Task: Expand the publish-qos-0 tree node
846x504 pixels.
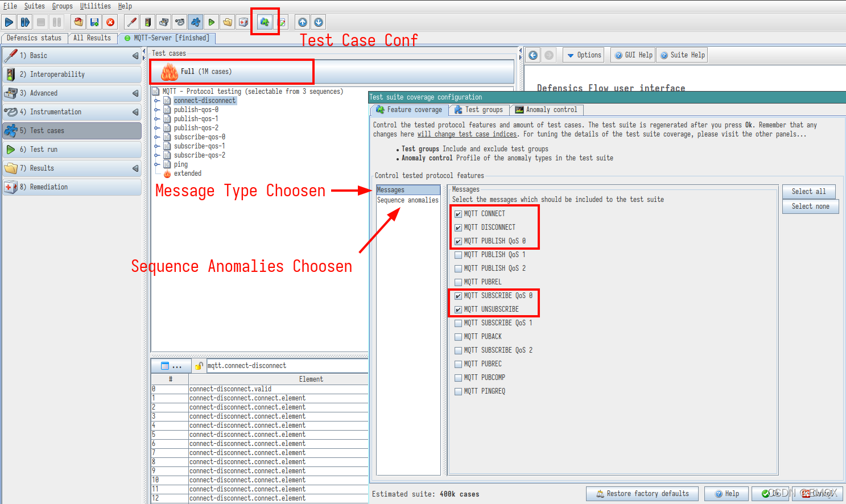Action: (157, 110)
